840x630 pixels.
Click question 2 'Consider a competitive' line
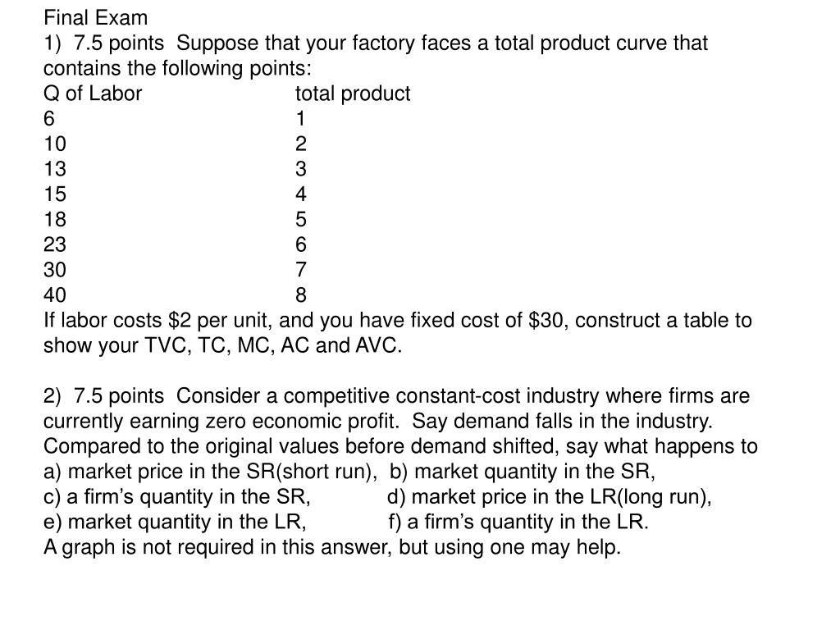coord(396,396)
